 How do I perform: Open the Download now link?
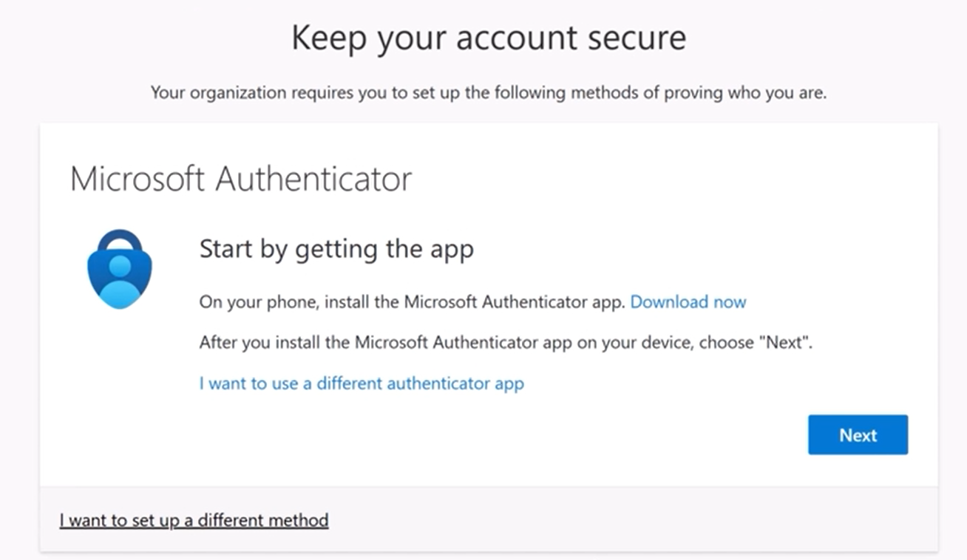[x=688, y=302]
